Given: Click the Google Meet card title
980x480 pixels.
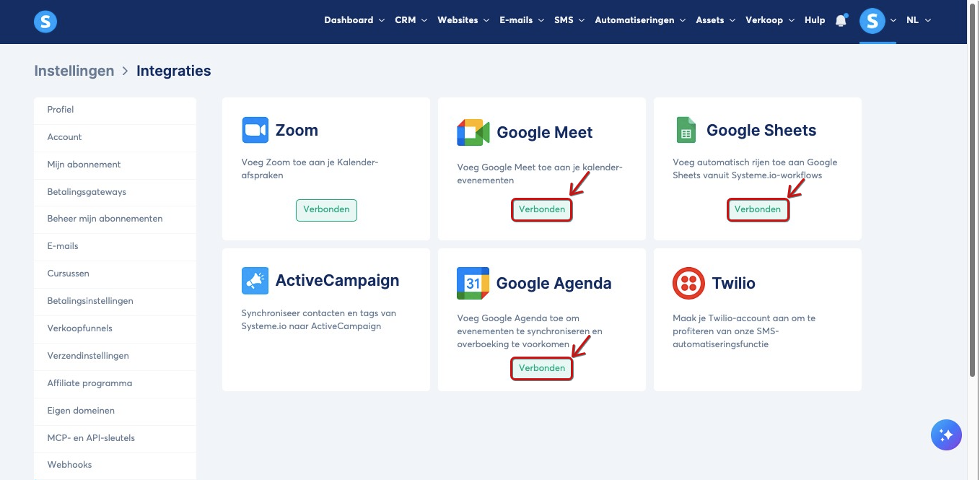Looking at the screenshot, I should 545,133.
